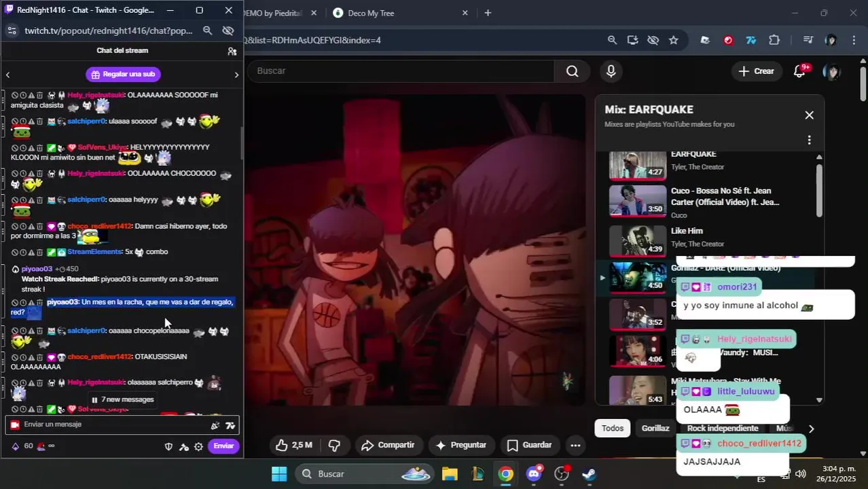Focus the YouTube Buscar search field

401,71
